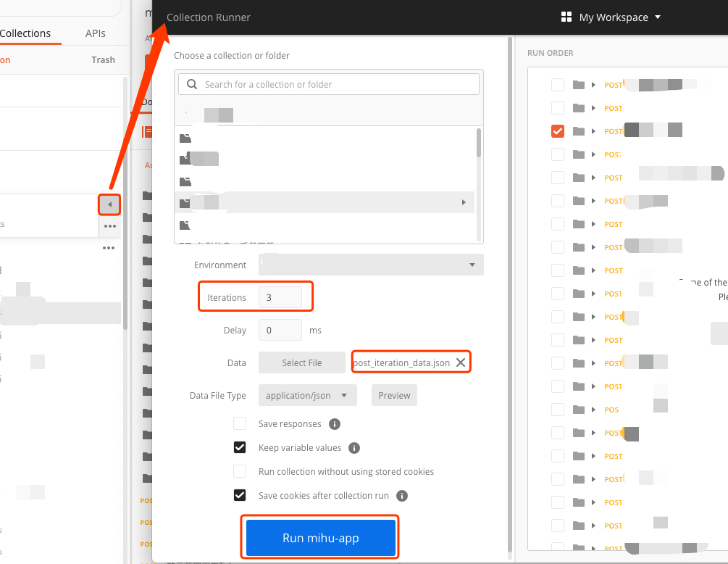Uncheck Keep variable values

[240, 447]
